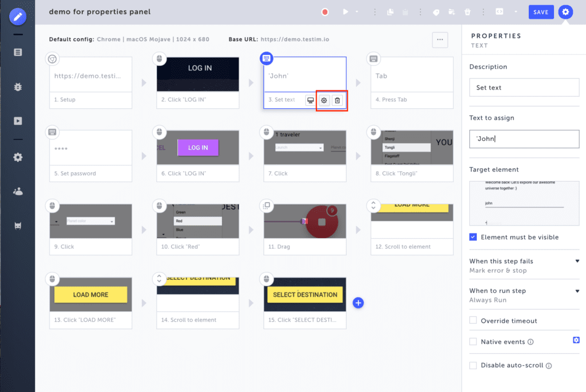
Task: Open the default config Chrome macOS Mojave link
Action: coord(153,39)
